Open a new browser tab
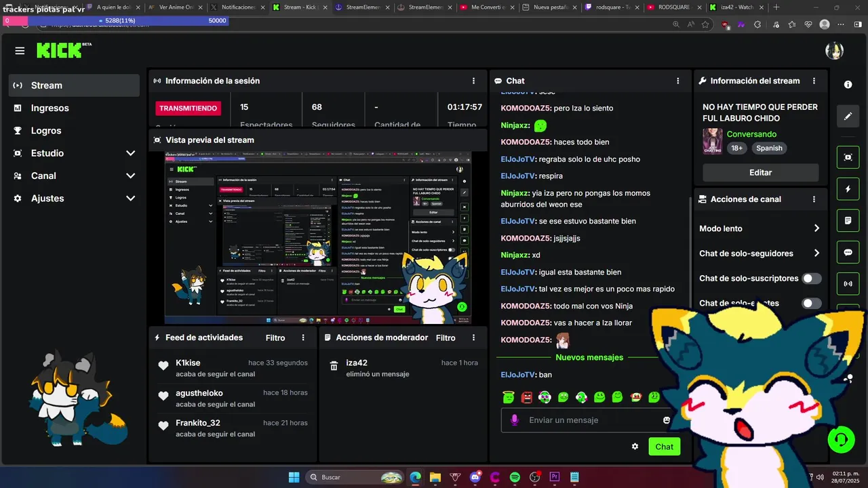This screenshot has width=868, height=488. click(x=776, y=7)
